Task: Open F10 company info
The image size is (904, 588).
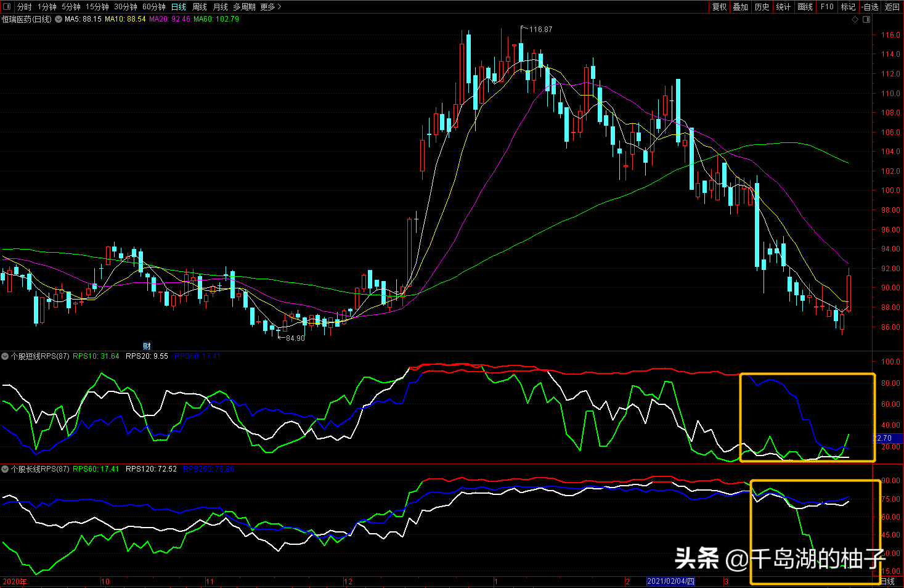Action: [x=827, y=7]
